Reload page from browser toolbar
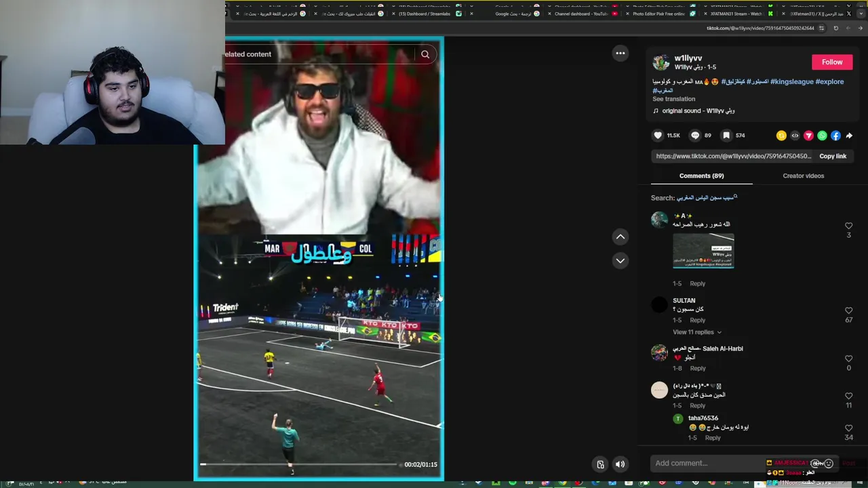 (835, 28)
